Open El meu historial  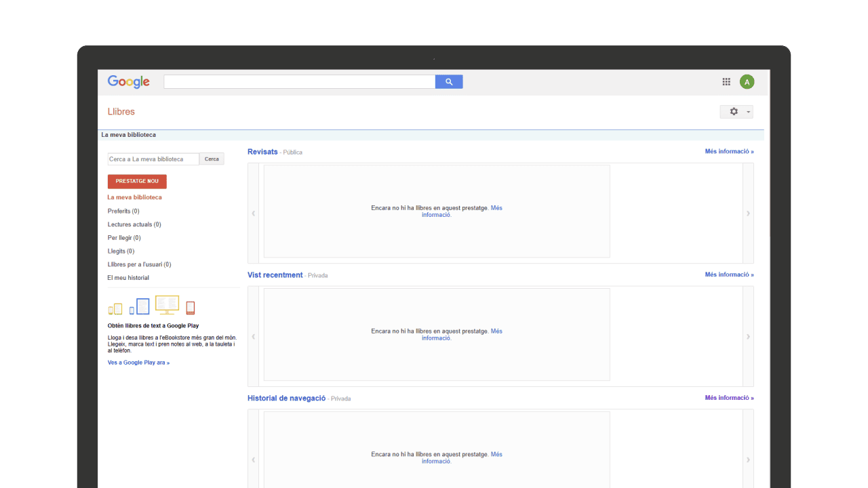[x=128, y=278]
